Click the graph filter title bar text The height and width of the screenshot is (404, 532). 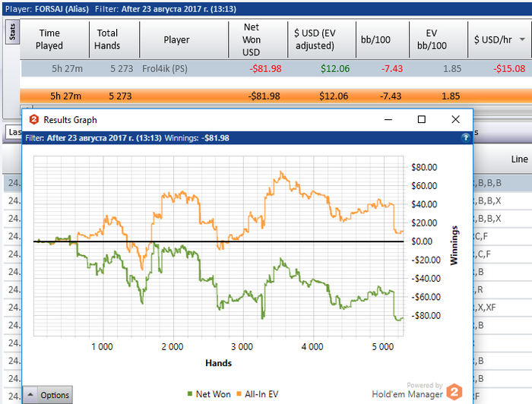tap(127, 138)
